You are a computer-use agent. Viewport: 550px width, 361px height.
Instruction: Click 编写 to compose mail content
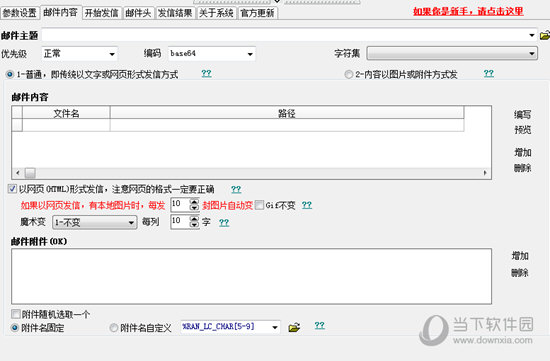(522, 115)
